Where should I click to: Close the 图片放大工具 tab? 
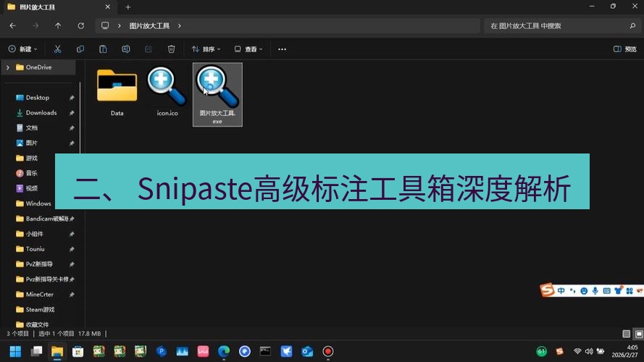(108, 7)
